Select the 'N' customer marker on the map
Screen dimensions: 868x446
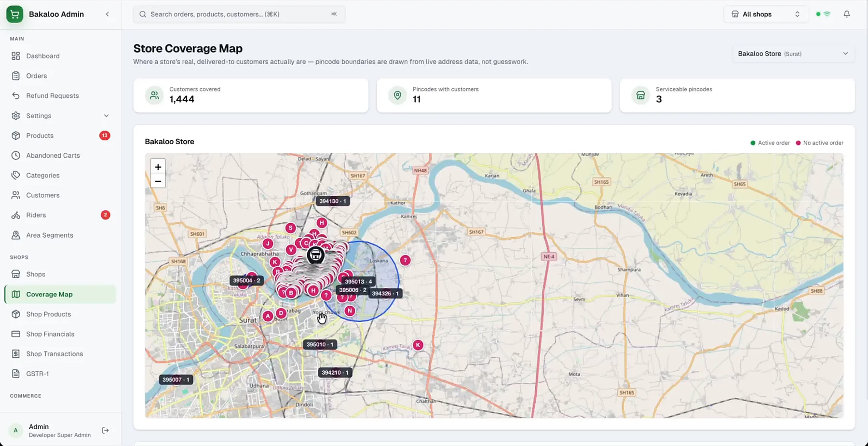tap(350, 311)
